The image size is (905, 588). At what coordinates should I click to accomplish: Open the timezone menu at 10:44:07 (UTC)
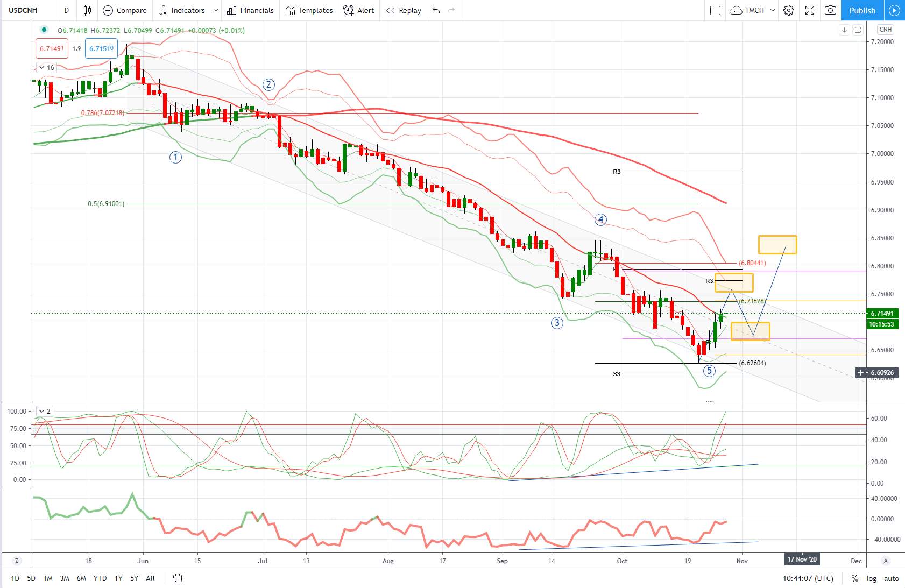(x=808, y=578)
